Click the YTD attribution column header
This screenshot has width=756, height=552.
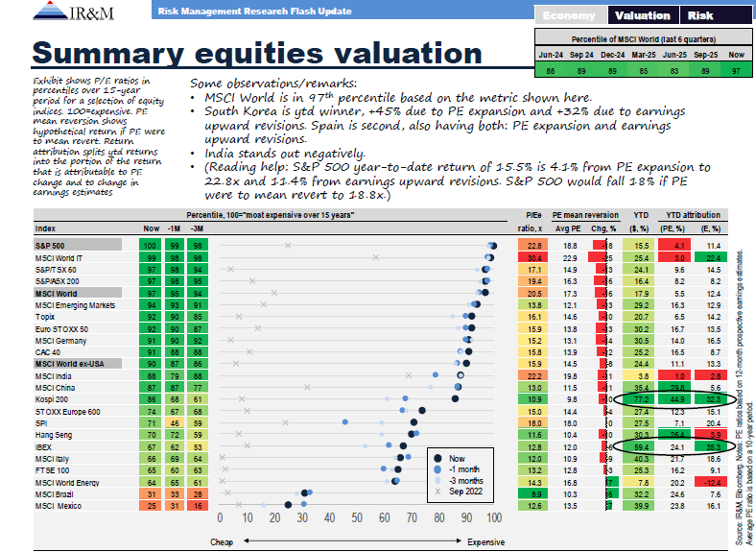694,215
